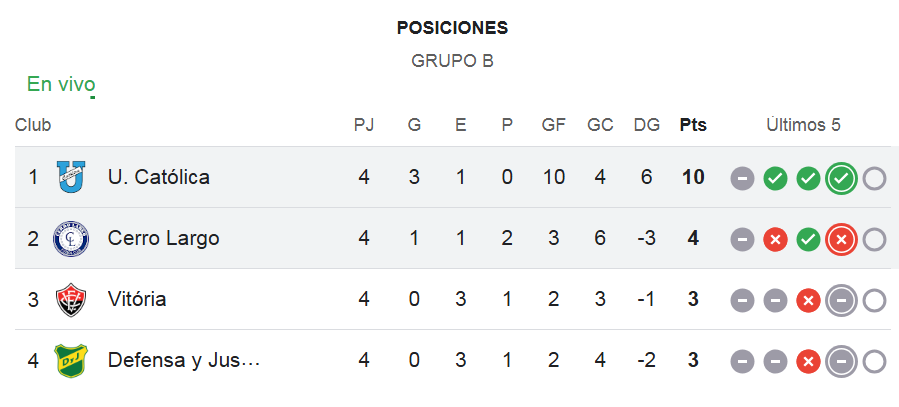
Task: Click the Defensa y Justicia crest
Action: (71, 361)
